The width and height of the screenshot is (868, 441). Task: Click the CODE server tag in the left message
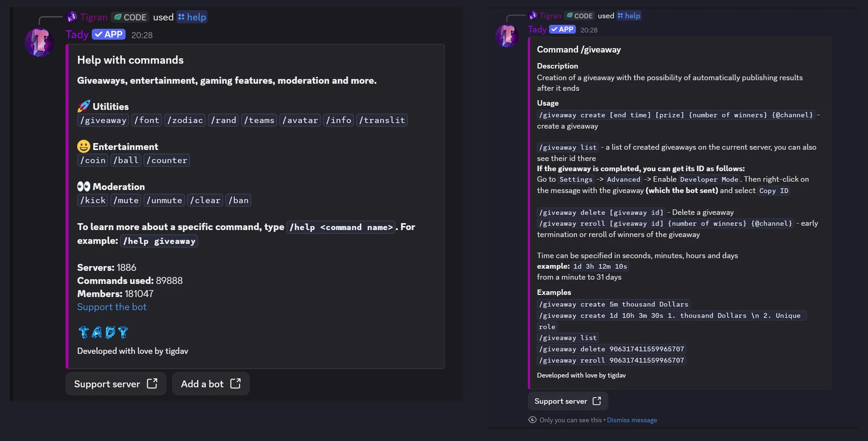click(x=130, y=17)
